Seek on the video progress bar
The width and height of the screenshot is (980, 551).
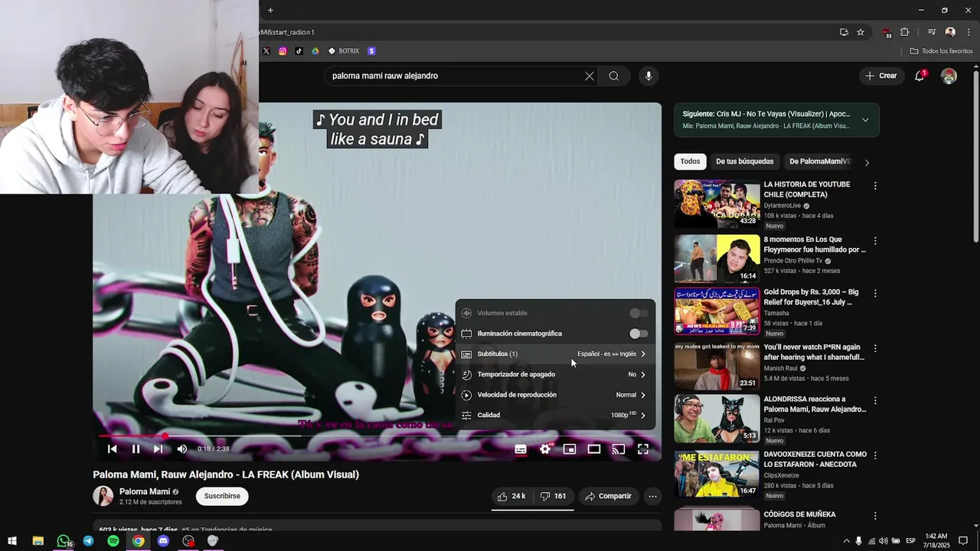[377, 436]
